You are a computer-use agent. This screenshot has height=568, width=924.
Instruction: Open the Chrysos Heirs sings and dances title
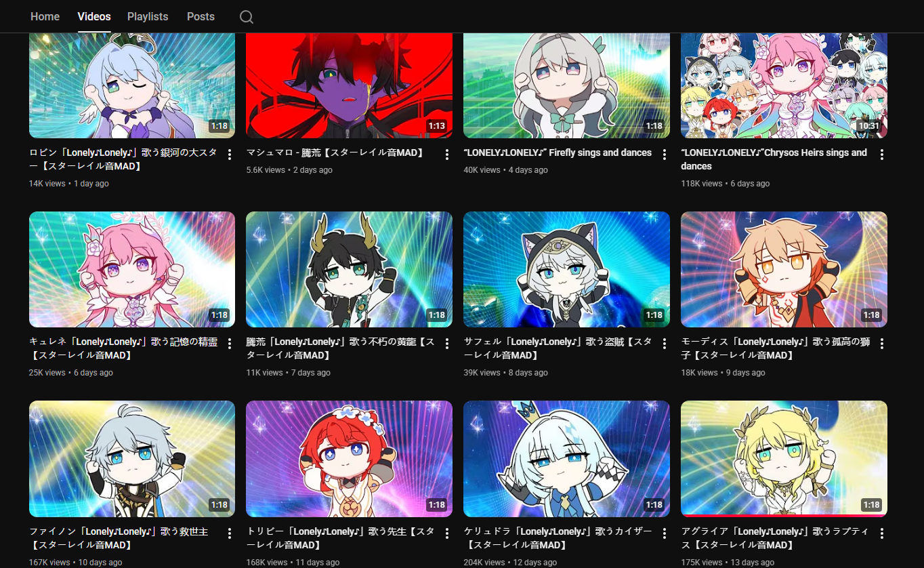click(774, 159)
